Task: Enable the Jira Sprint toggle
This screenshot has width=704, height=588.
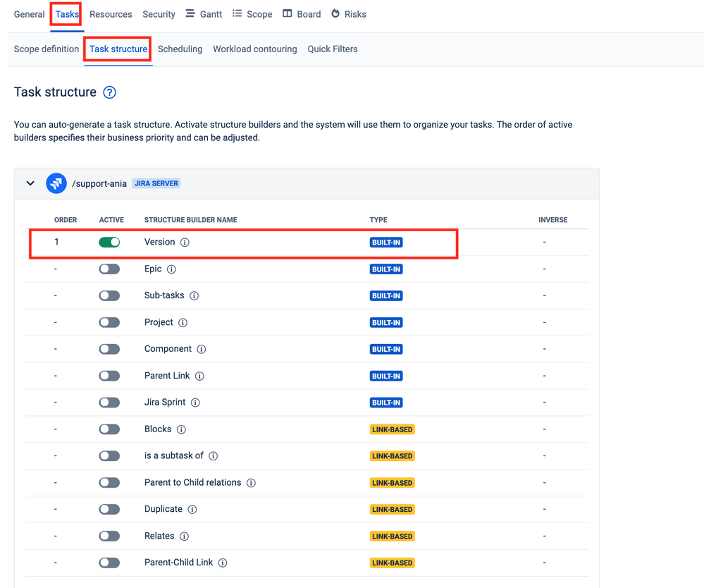Action: pyautogui.click(x=109, y=403)
